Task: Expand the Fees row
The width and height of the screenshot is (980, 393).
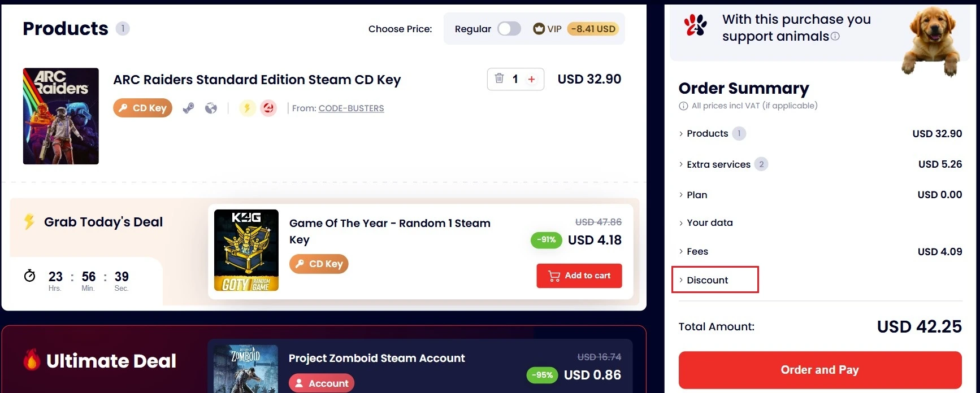Action: click(x=697, y=252)
